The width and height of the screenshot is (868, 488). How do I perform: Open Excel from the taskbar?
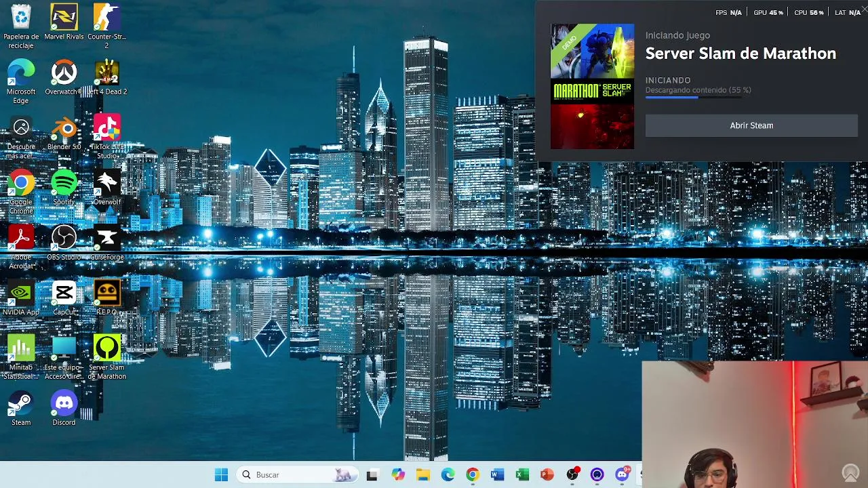522,475
